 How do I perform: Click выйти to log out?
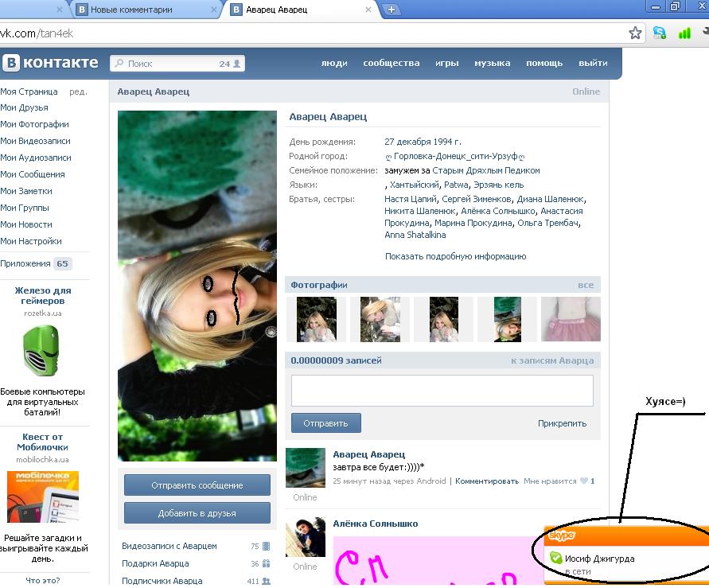point(594,64)
